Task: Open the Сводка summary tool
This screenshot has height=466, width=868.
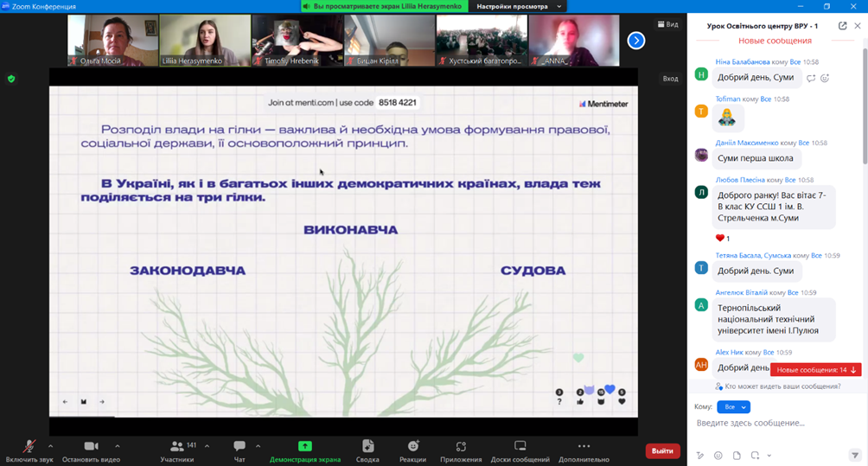Action: click(367, 446)
